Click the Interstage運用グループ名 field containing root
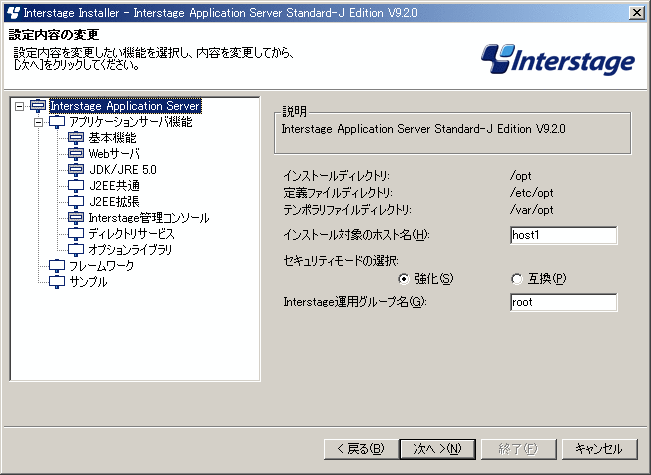This screenshot has width=651, height=475. [x=563, y=302]
